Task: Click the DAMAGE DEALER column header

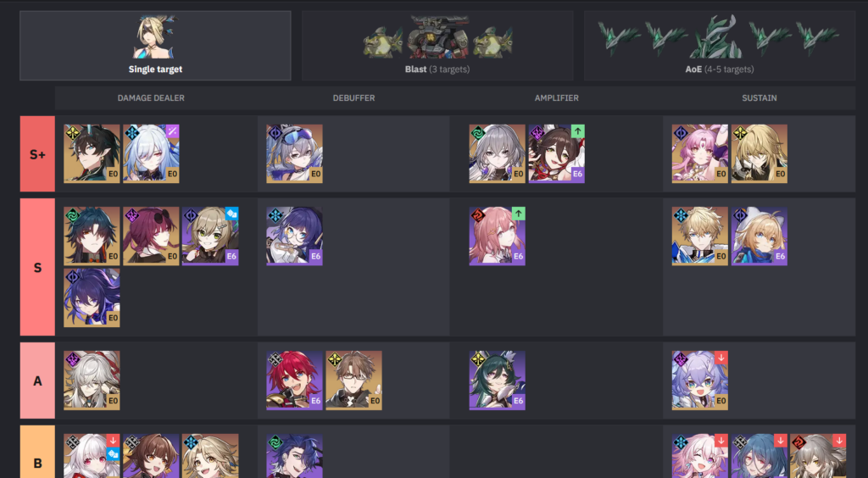Action: tap(151, 98)
